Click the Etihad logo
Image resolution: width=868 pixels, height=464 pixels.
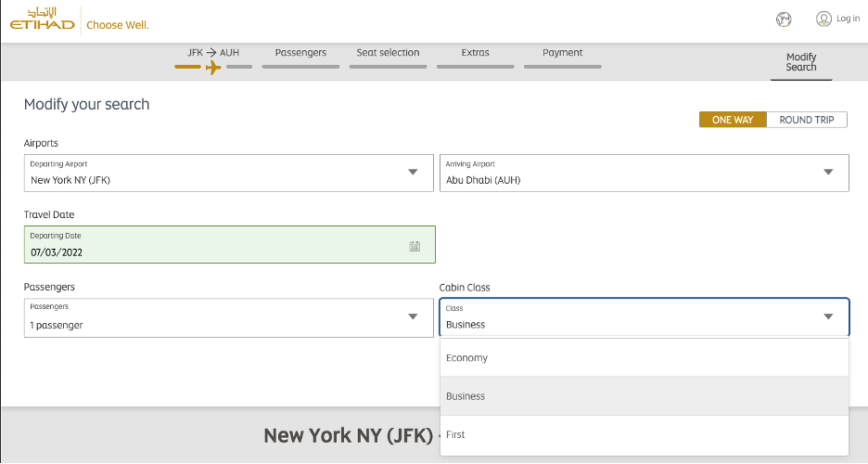tap(43, 19)
